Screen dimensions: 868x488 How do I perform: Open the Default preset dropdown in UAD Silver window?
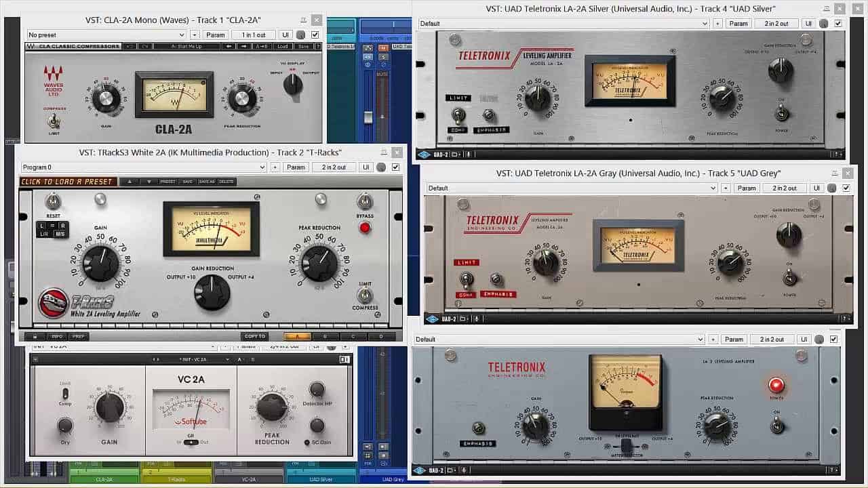563,23
